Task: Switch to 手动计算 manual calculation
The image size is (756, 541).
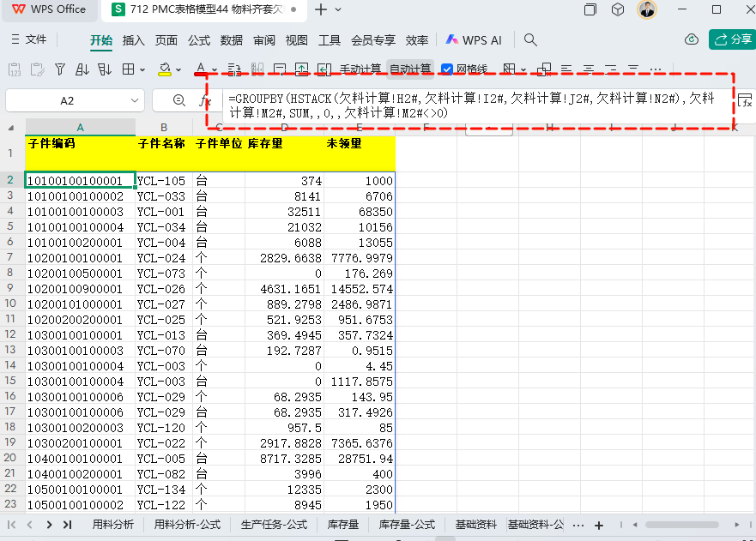Action: [x=360, y=69]
